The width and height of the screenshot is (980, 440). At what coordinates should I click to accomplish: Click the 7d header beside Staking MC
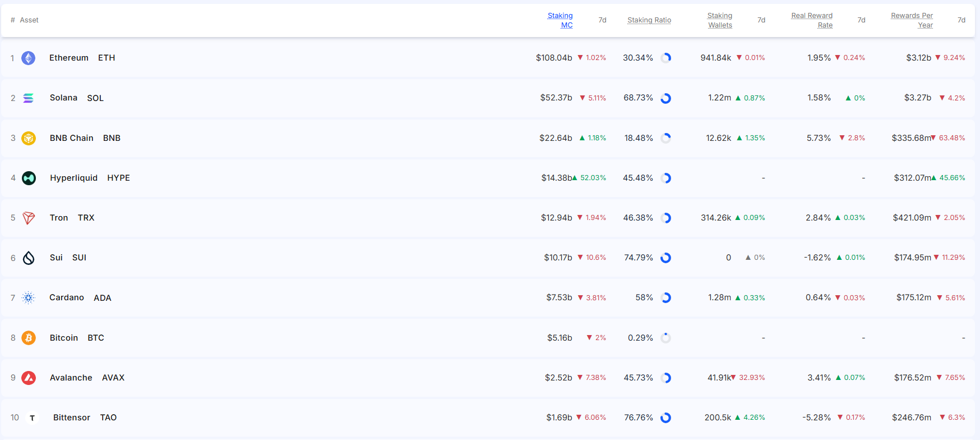point(602,20)
